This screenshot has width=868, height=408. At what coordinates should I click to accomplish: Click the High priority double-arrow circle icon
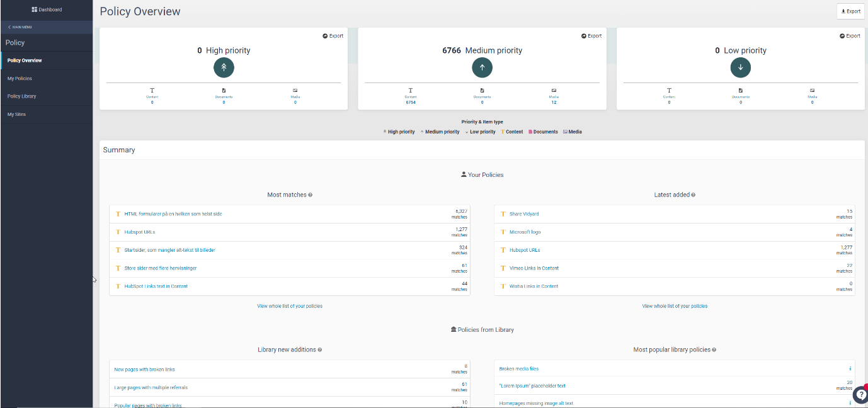(224, 67)
